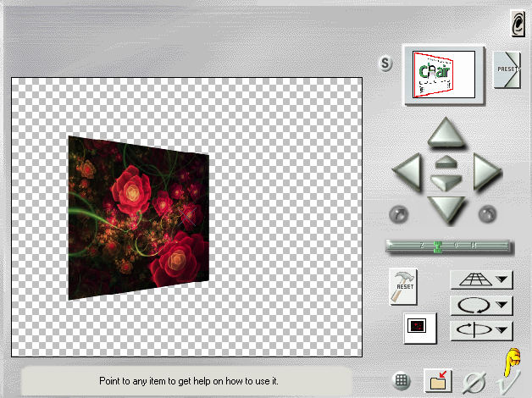Click the large up arrow button
The image size is (532, 398).
(446, 133)
